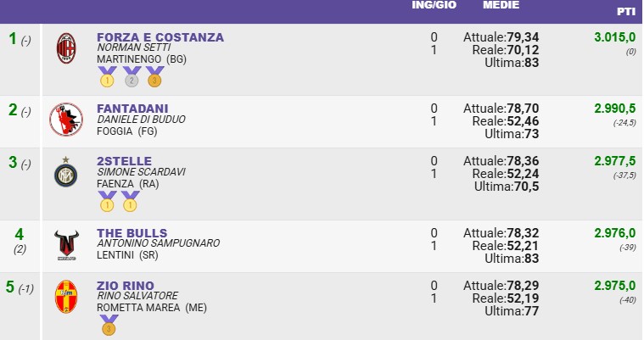This screenshot has height=340, width=644.
Task: Sort by the PTI column header
Action: (626, 12)
